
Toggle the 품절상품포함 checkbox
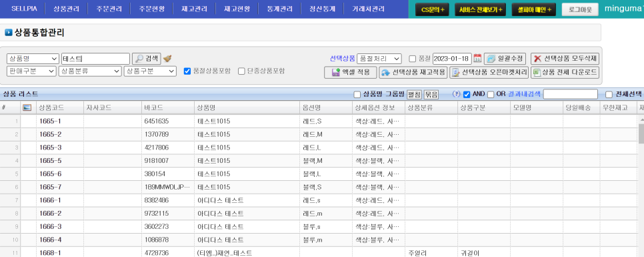point(187,71)
